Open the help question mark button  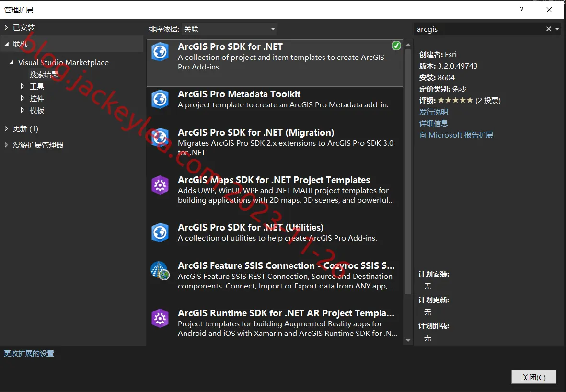(521, 10)
